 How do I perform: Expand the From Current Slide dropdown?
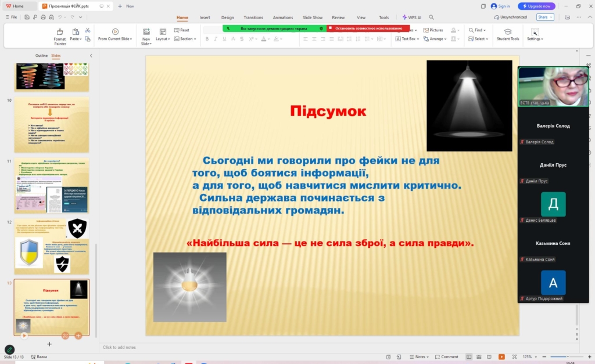[x=115, y=39]
